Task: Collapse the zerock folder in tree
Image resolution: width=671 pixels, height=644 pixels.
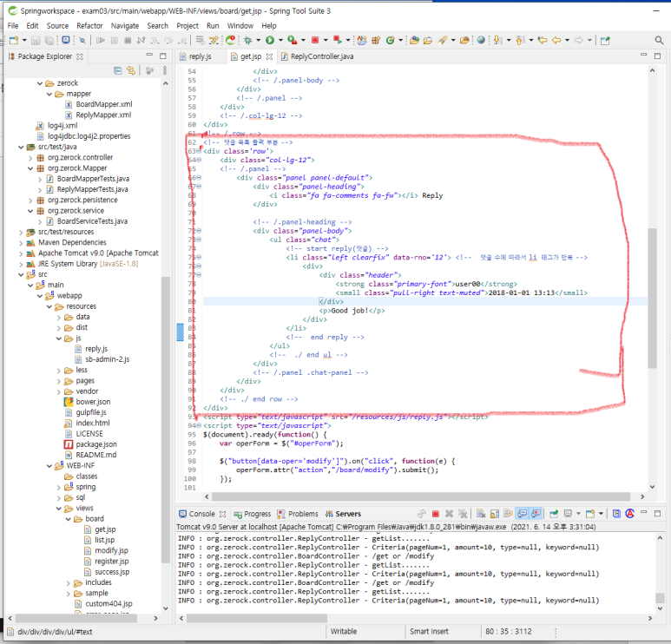Action: (x=40, y=83)
